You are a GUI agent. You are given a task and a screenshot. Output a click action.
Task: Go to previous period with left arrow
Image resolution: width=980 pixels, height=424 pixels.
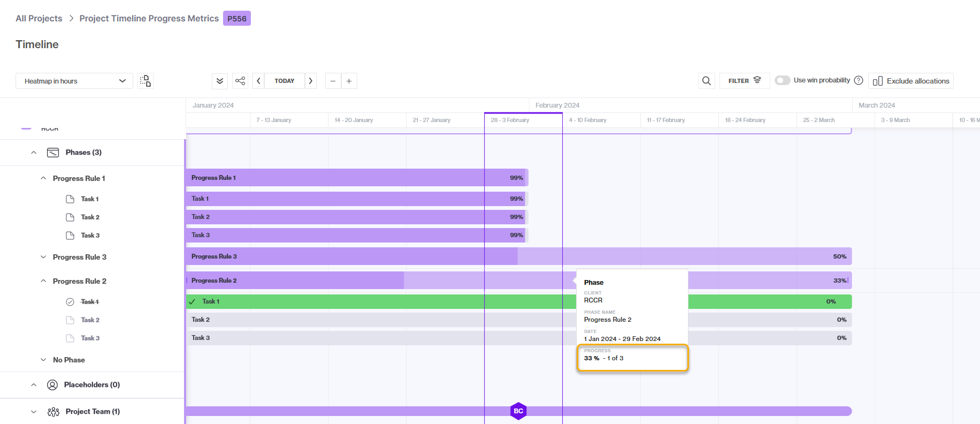point(258,81)
